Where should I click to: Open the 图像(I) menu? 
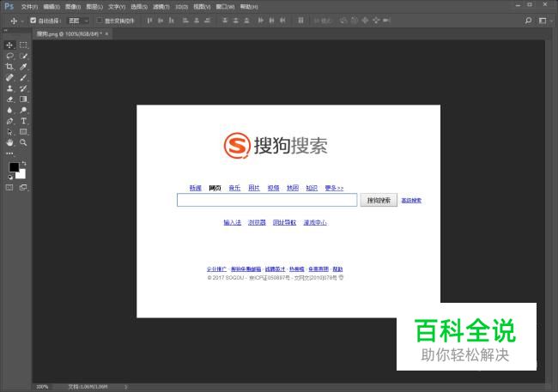tap(73, 7)
